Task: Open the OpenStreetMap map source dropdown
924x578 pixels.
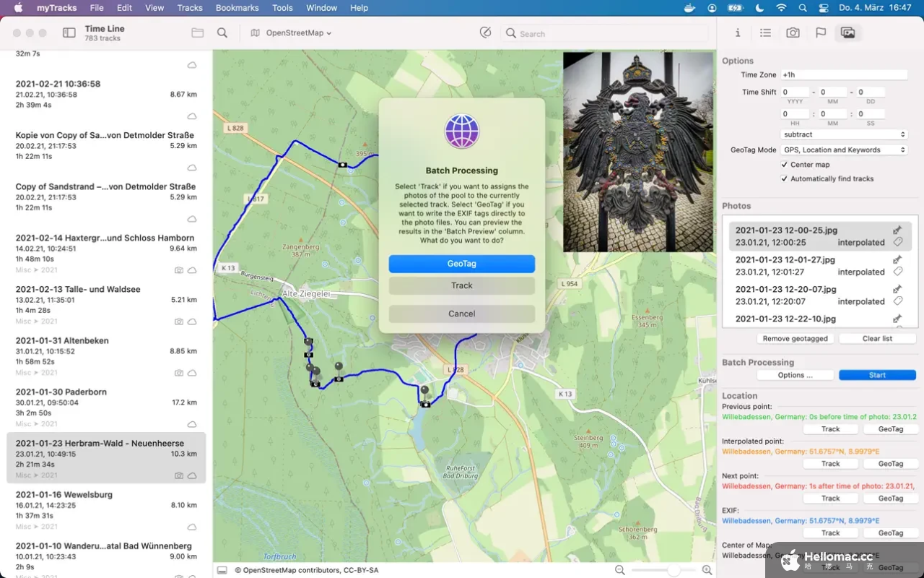Action: pos(291,33)
